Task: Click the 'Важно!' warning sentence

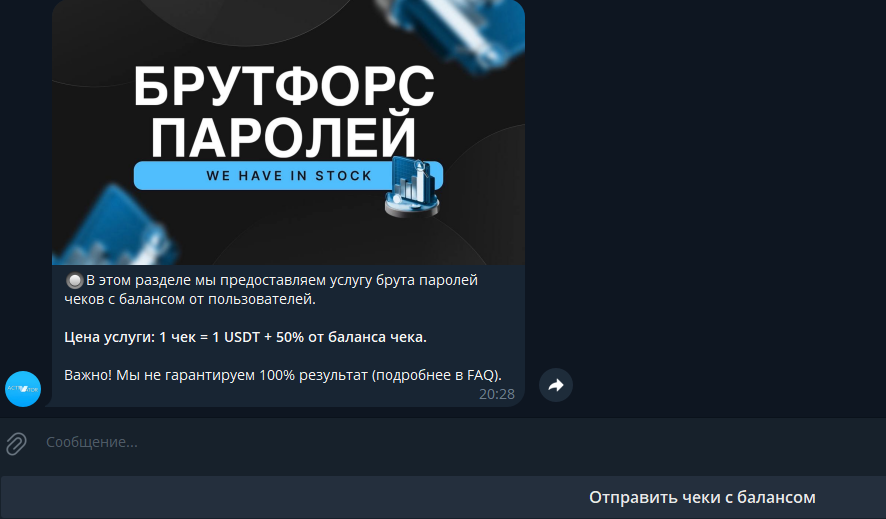Action: [283, 375]
